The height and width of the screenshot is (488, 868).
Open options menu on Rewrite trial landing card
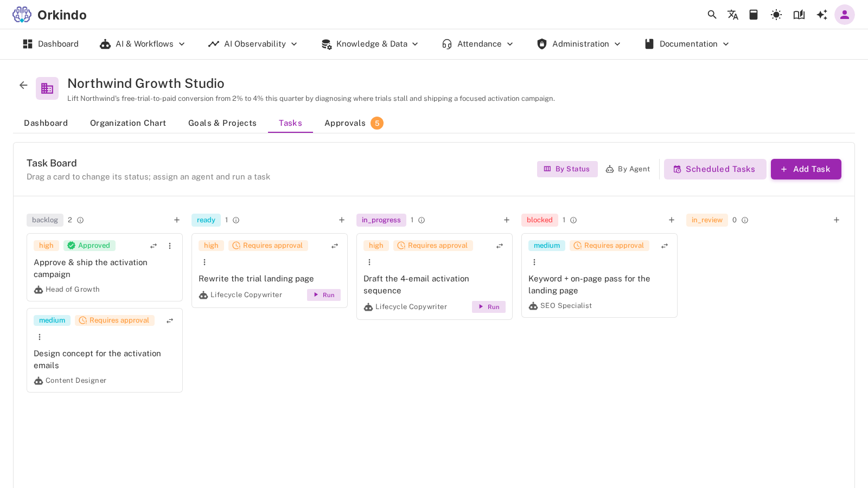point(205,262)
